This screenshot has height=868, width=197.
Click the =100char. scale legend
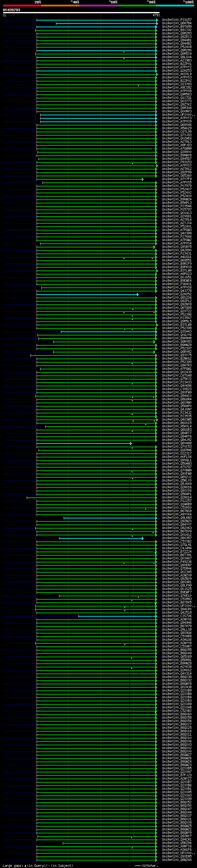coord(146,865)
